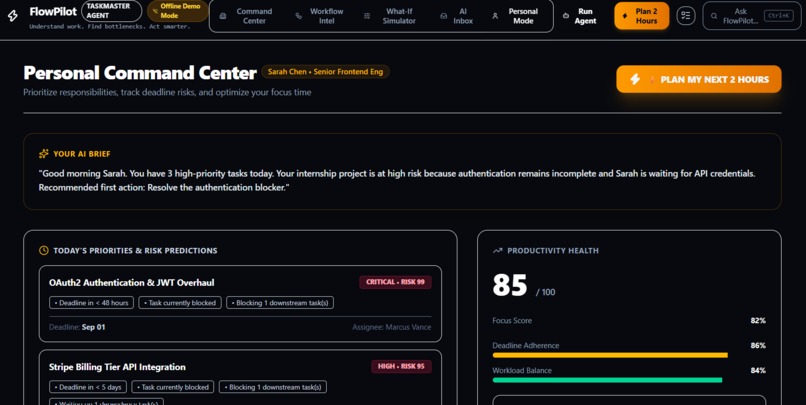Click the Deadline: Sep 01 text
Image resolution: width=806 pixels, height=405 pixels.
(77, 327)
